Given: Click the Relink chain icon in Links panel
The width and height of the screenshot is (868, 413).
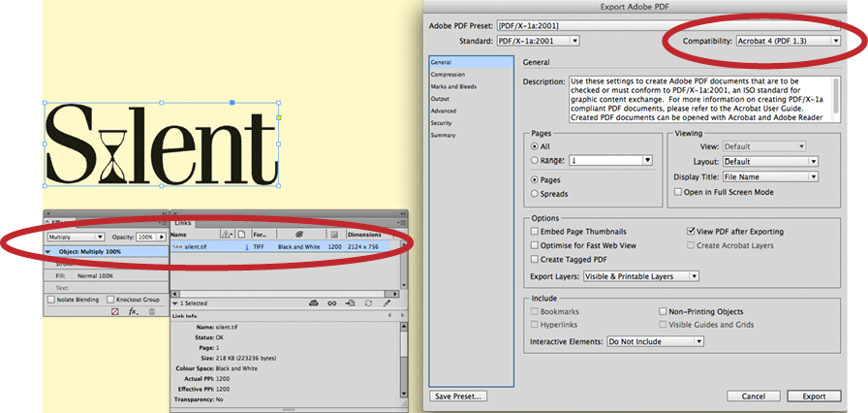Looking at the screenshot, I should pyautogui.click(x=332, y=302).
